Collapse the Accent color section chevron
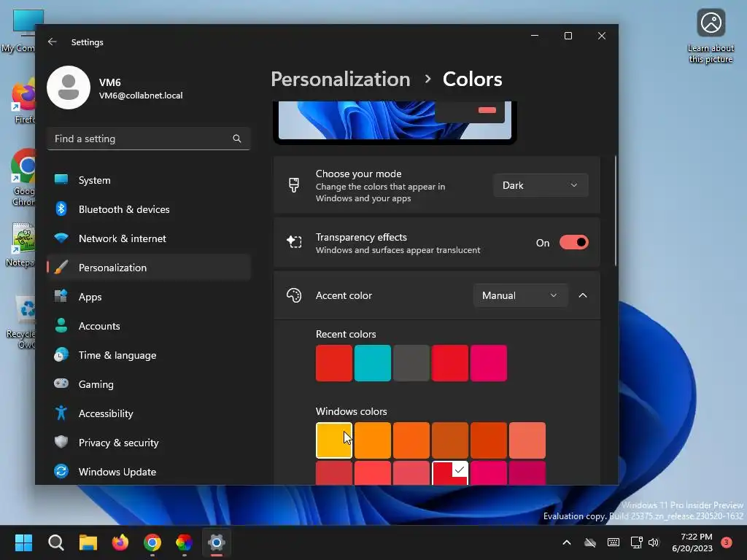 tap(583, 295)
